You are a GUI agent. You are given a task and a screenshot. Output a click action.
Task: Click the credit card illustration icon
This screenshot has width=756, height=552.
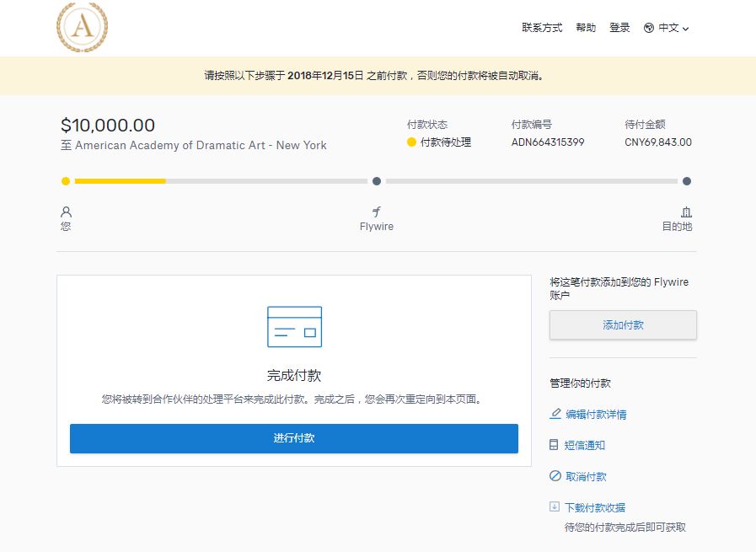tap(293, 327)
